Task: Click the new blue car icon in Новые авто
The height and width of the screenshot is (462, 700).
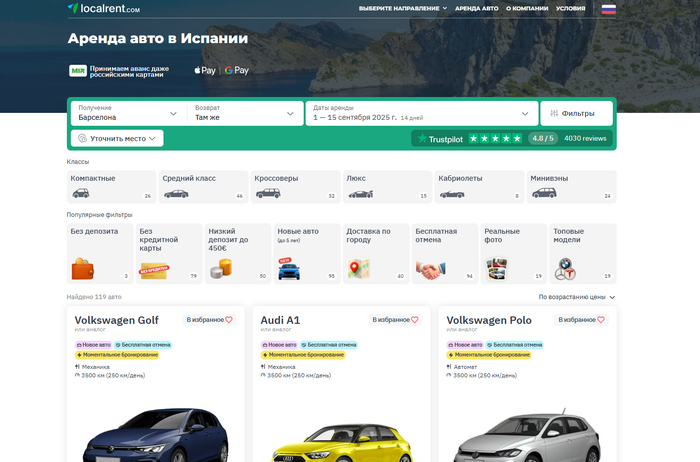Action: (289, 269)
